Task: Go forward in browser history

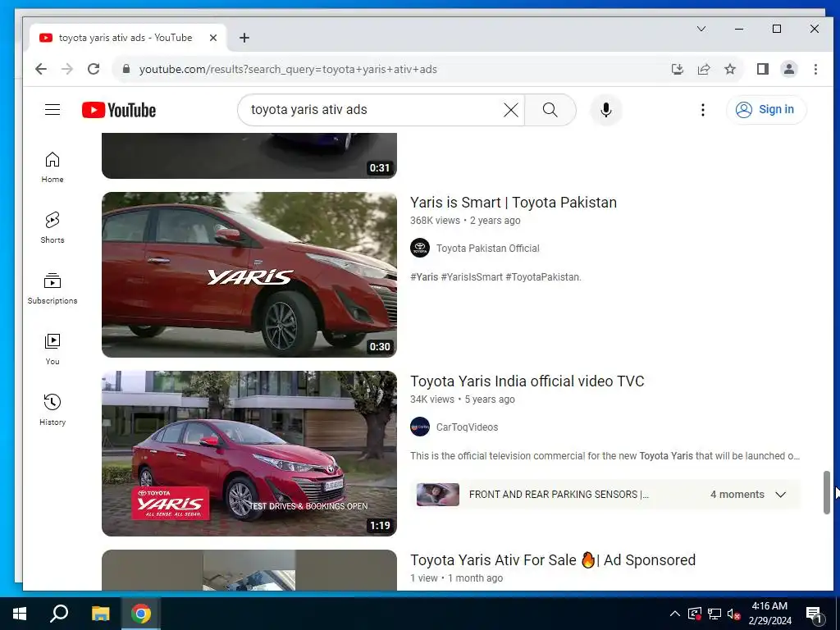Action: [67, 69]
